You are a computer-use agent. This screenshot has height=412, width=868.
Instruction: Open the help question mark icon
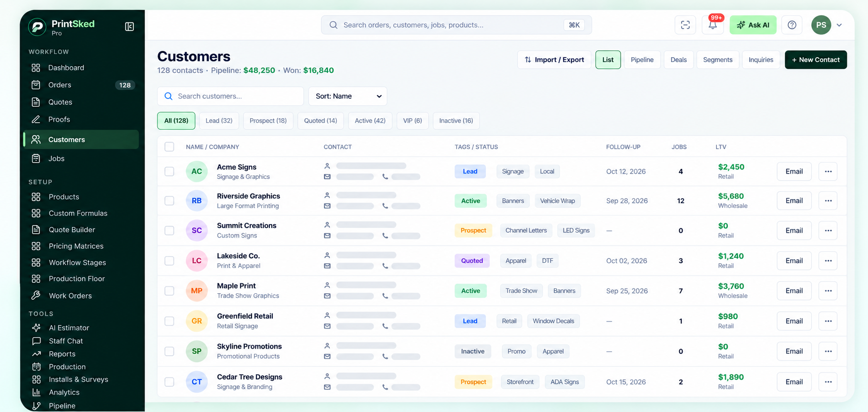coord(792,25)
